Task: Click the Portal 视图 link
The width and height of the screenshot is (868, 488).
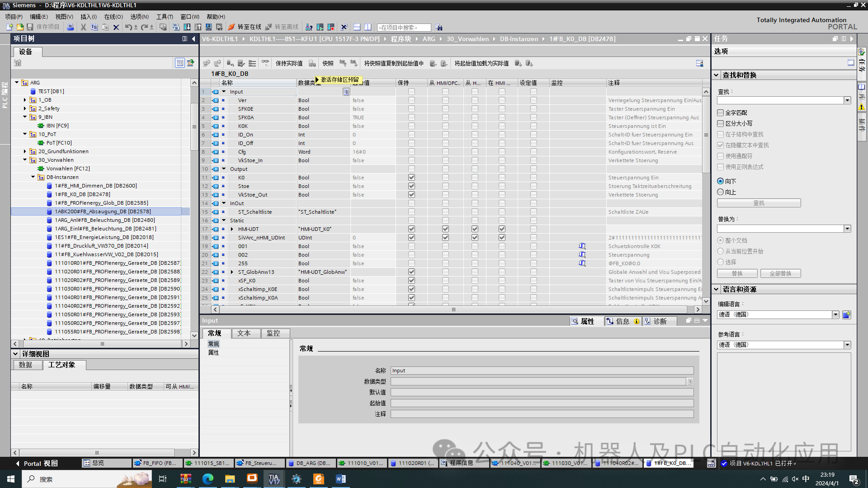Action: tap(40, 464)
